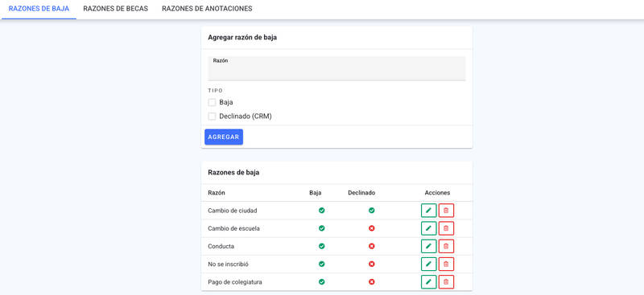Delete the Pago de colegiatura reason
644x295 pixels.
(x=446, y=282)
